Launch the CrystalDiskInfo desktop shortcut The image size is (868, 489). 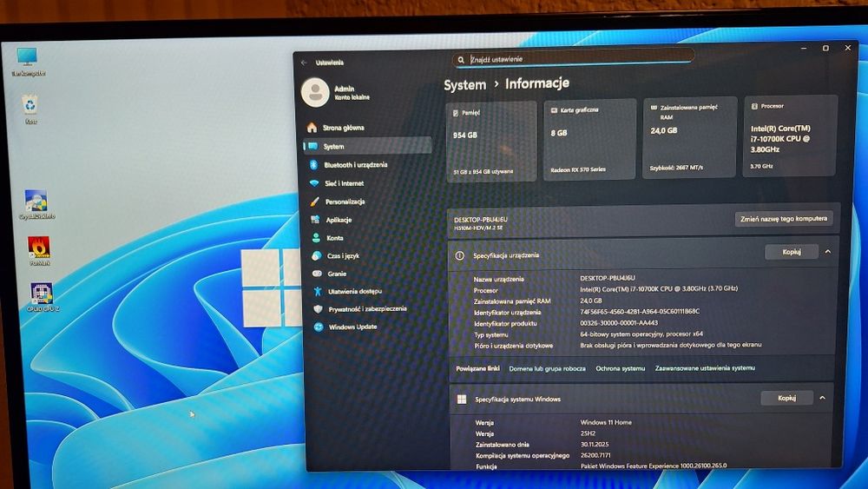(36, 205)
